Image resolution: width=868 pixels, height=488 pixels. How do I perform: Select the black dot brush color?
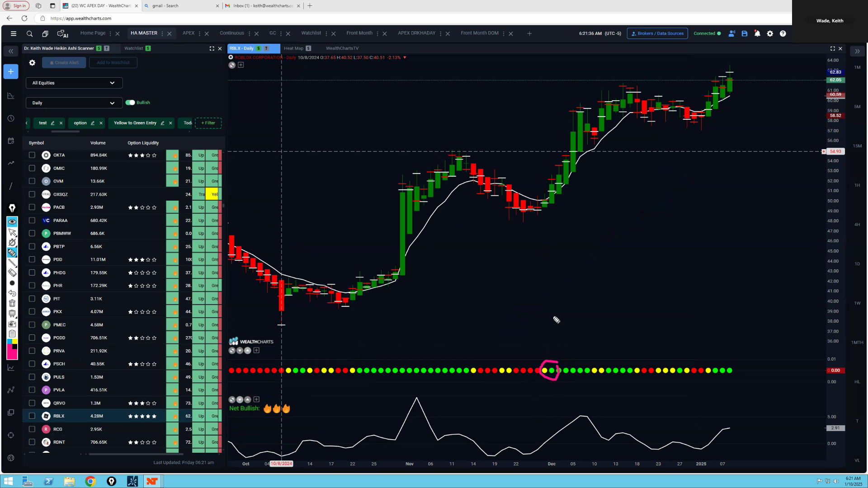coord(12,283)
